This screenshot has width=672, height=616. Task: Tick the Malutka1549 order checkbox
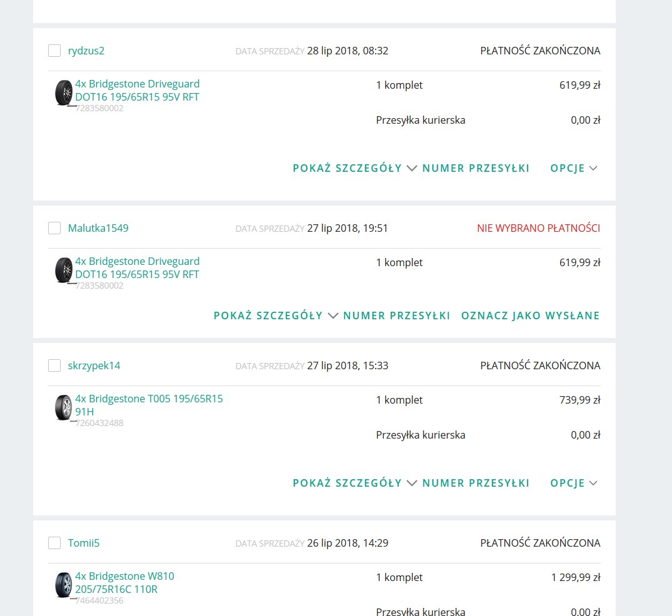pyautogui.click(x=54, y=228)
